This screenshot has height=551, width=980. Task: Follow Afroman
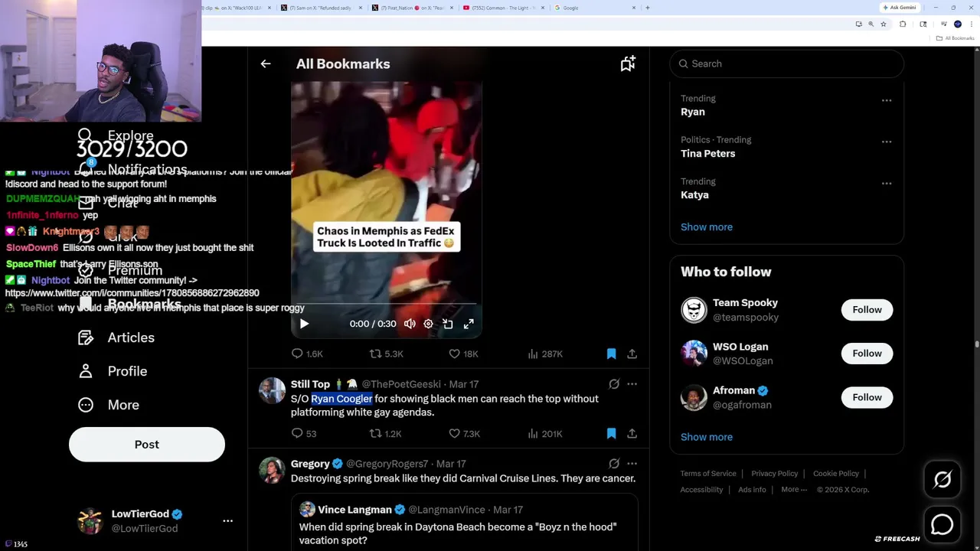[x=867, y=397]
